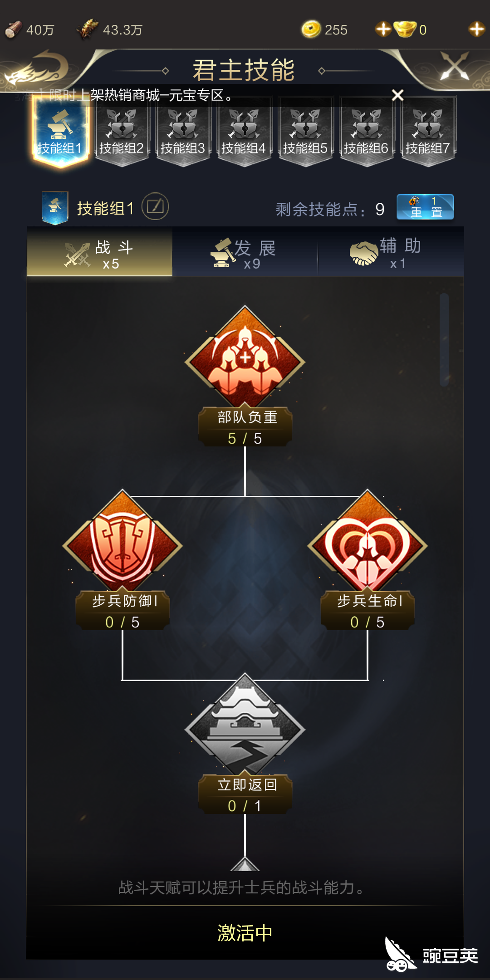This screenshot has height=980, width=490.
Task: Tap the gold coin 255 icon
Action: [311, 29]
